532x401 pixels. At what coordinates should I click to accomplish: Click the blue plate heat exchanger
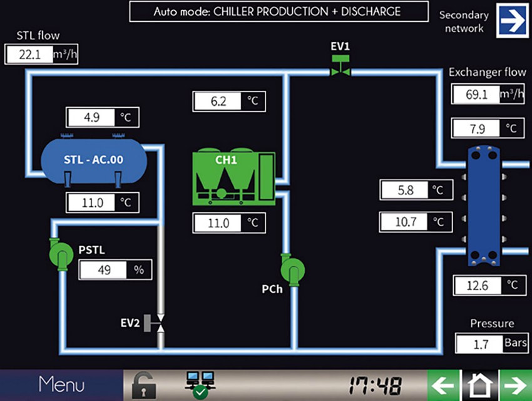[483, 208]
